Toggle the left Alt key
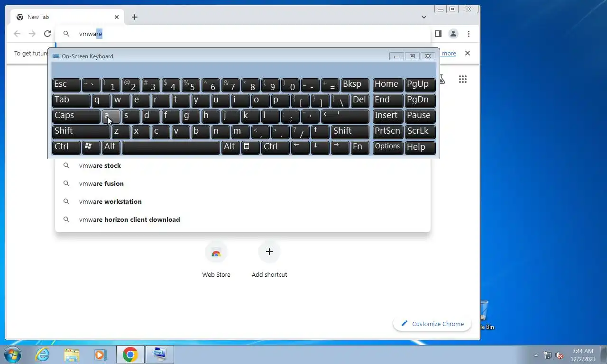 111,147
